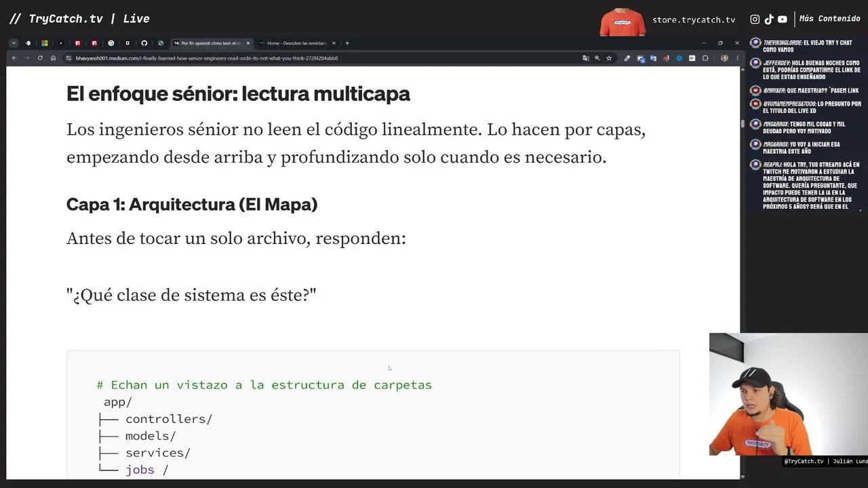Screen dimensions: 868x488
Task: Click '¿Qué clase de sistema es éste?' quote
Action: click(x=191, y=295)
